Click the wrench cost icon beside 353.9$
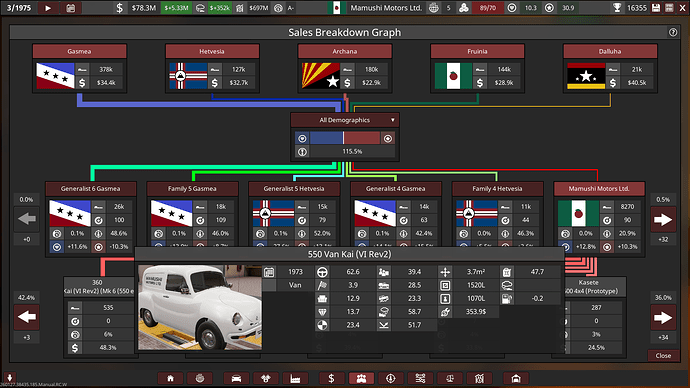This screenshot has height=388, width=690. [x=445, y=311]
